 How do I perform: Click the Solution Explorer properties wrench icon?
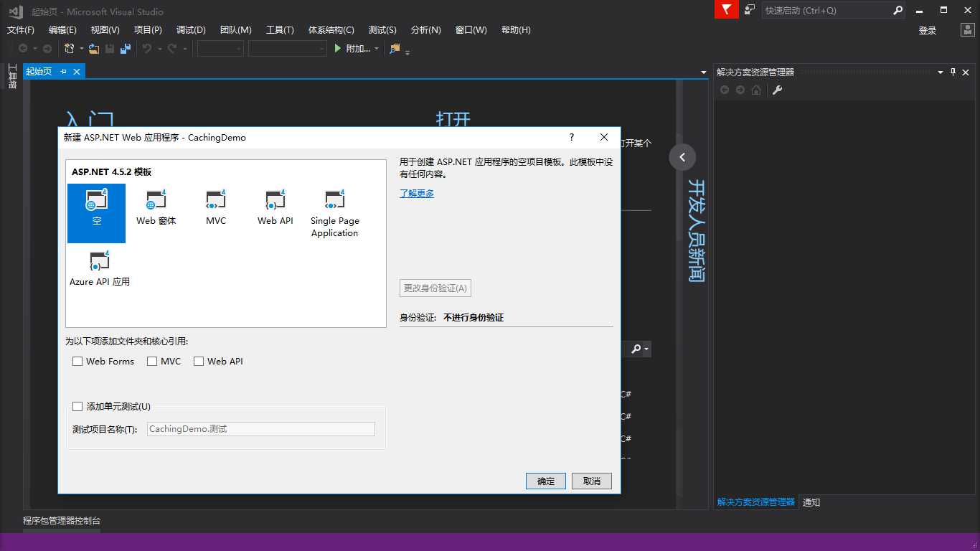(777, 90)
